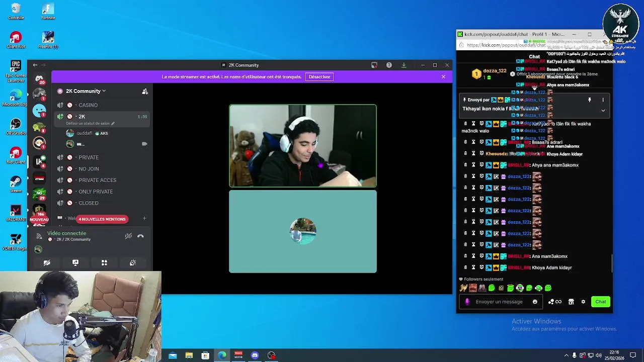Jump to 4 nouvelles mentions
Viewport: 644px width, 362px height.
[x=102, y=219]
